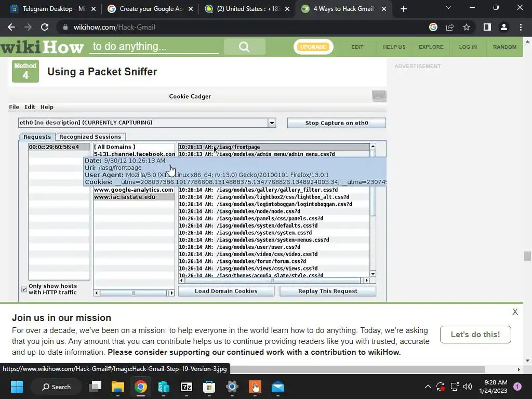Image resolution: width=532 pixels, height=399 pixels.
Task: Click the address bar URL
Action: click(x=114, y=27)
